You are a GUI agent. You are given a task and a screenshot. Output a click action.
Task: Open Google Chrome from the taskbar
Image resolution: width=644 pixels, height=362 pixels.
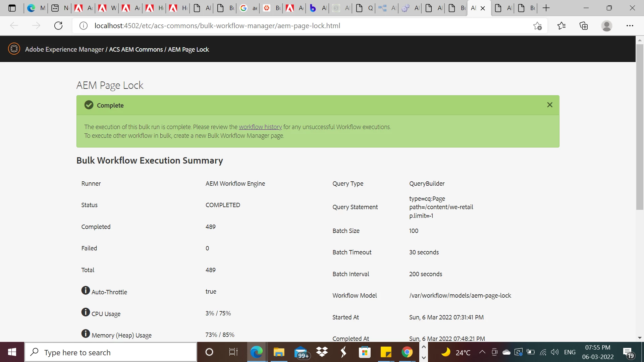pos(407,352)
